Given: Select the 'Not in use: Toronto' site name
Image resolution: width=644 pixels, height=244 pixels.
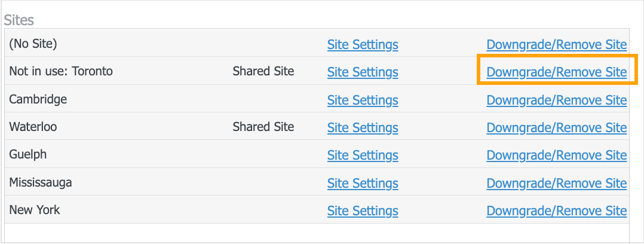Looking at the screenshot, I should click(x=61, y=72).
